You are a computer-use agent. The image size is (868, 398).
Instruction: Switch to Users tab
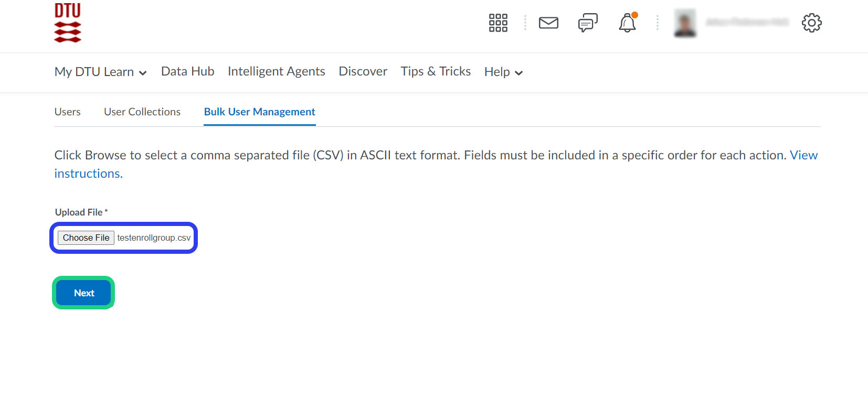[68, 112]
